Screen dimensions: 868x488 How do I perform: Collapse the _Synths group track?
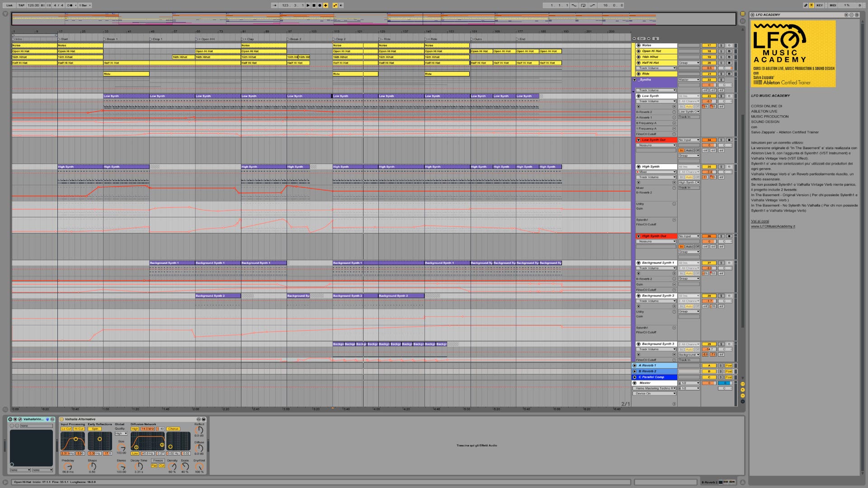[635, 80]
